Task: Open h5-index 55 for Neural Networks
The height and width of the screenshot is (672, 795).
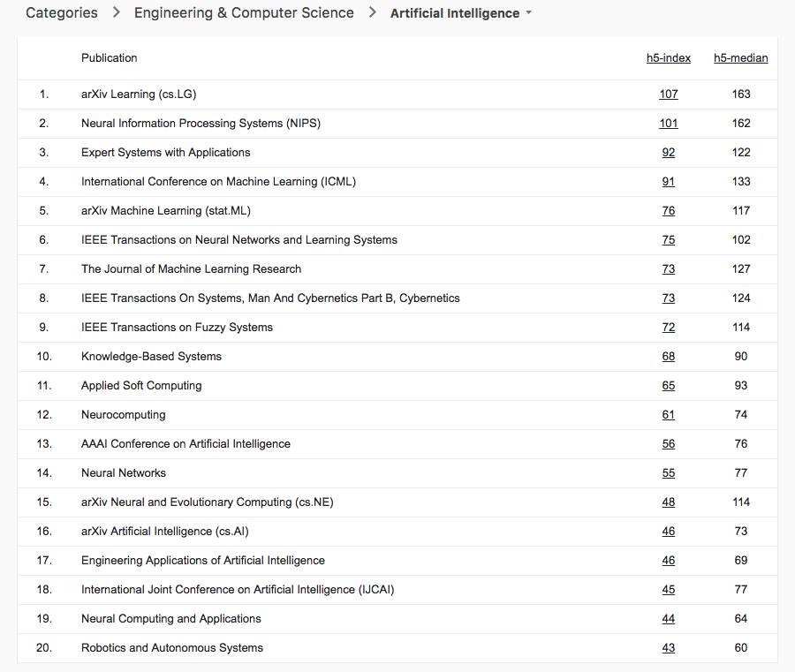Action: coord(669,473)
